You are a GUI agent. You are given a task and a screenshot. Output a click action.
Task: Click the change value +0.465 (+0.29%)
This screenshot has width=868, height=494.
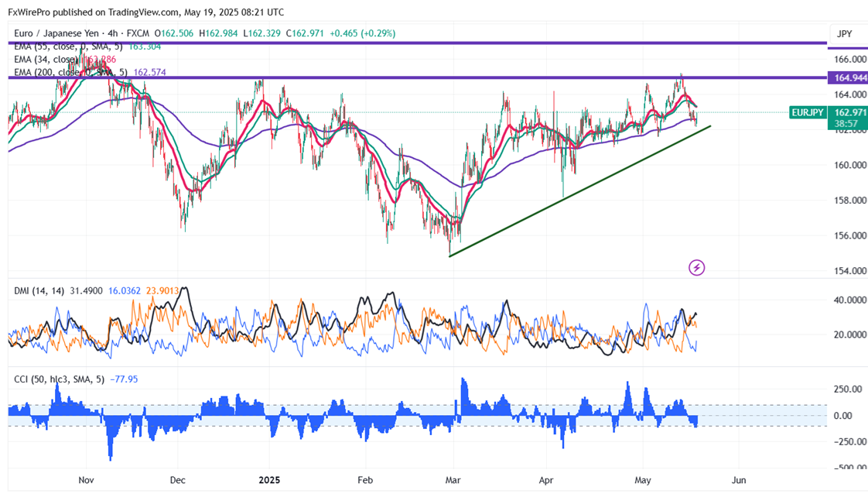(x=363, y=33)
